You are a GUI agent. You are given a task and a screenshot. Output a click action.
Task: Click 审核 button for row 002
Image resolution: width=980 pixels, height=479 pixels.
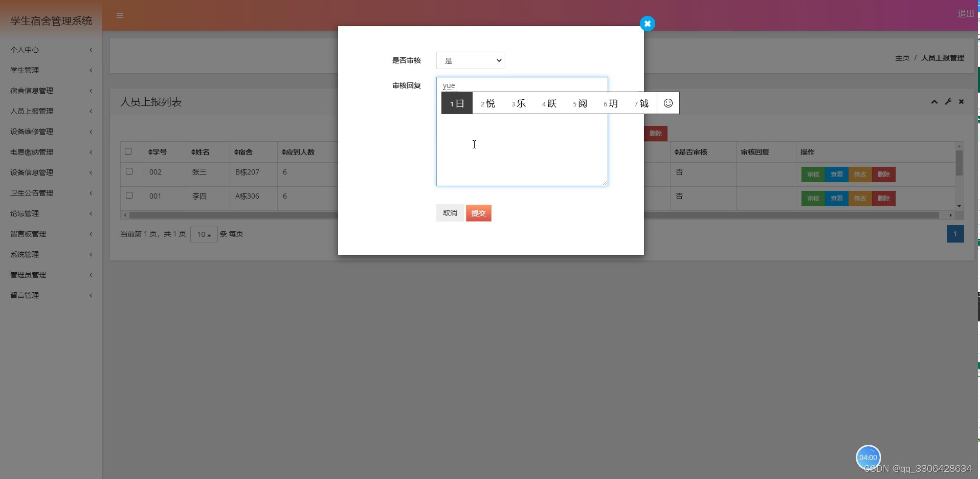813,175
